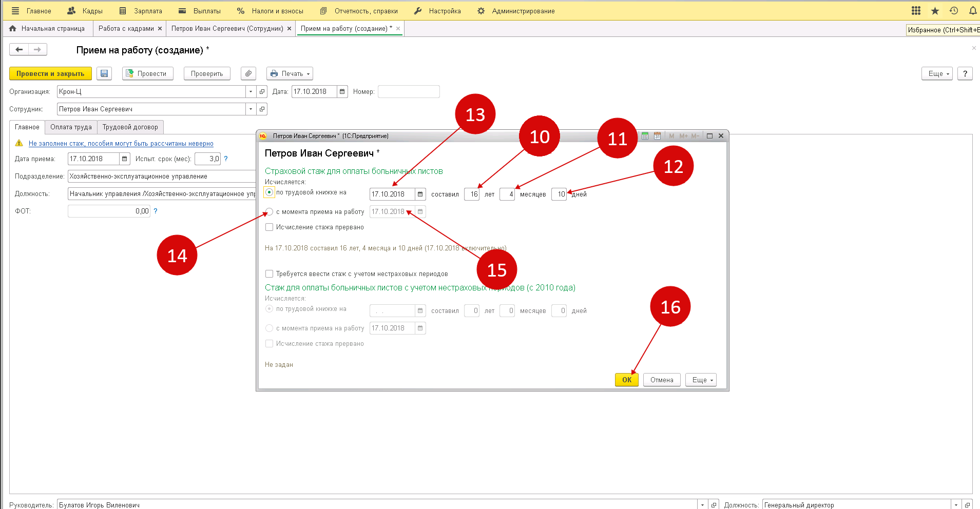Click M+ memory icon in dialog title
980x509 pixels.
coord(683,136)
